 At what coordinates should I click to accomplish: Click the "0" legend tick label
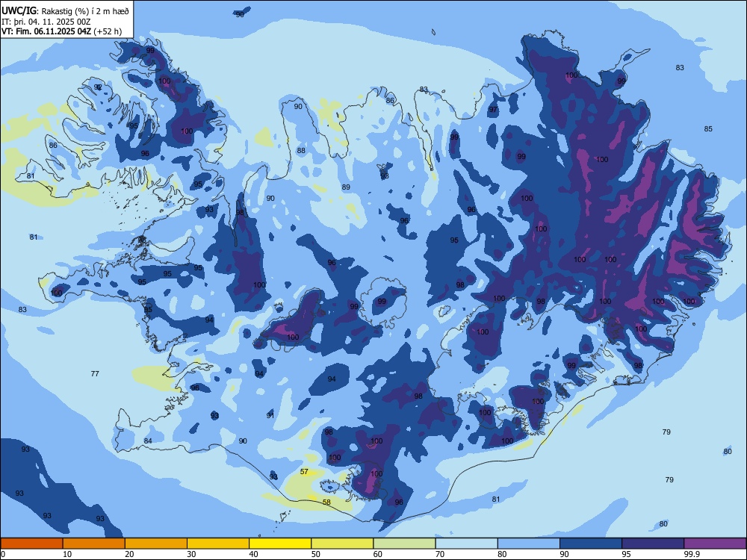3,554
